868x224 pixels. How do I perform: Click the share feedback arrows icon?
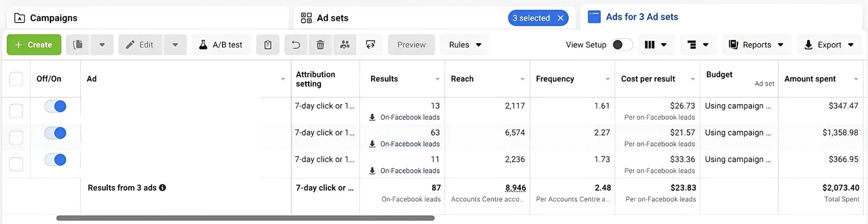pyautogui.click(x=370, y=44)
